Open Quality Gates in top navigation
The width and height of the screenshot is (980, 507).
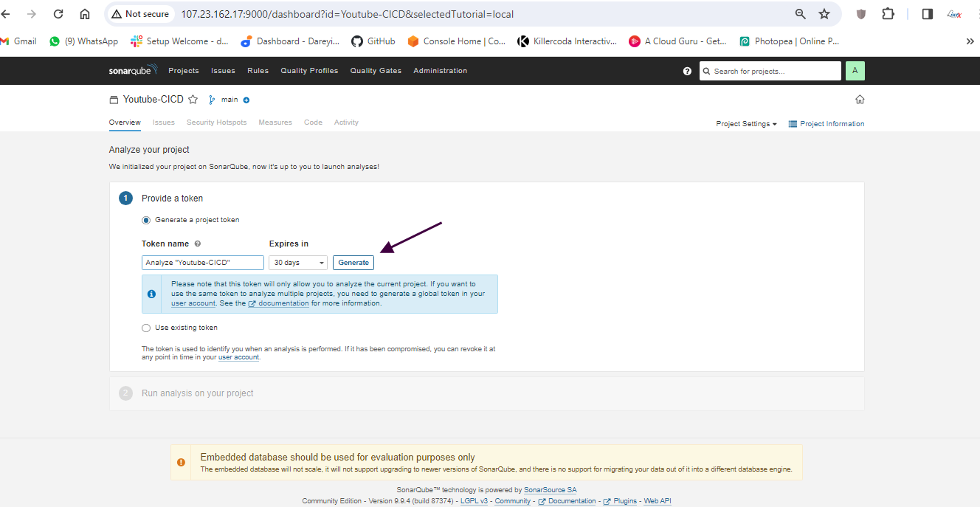coord(376,71)
